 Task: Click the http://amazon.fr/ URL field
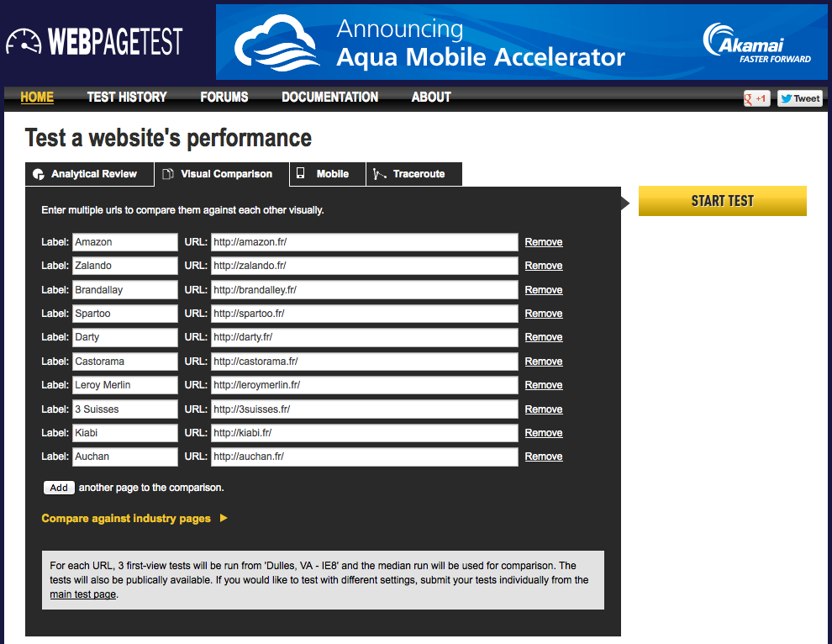[365, 242]
